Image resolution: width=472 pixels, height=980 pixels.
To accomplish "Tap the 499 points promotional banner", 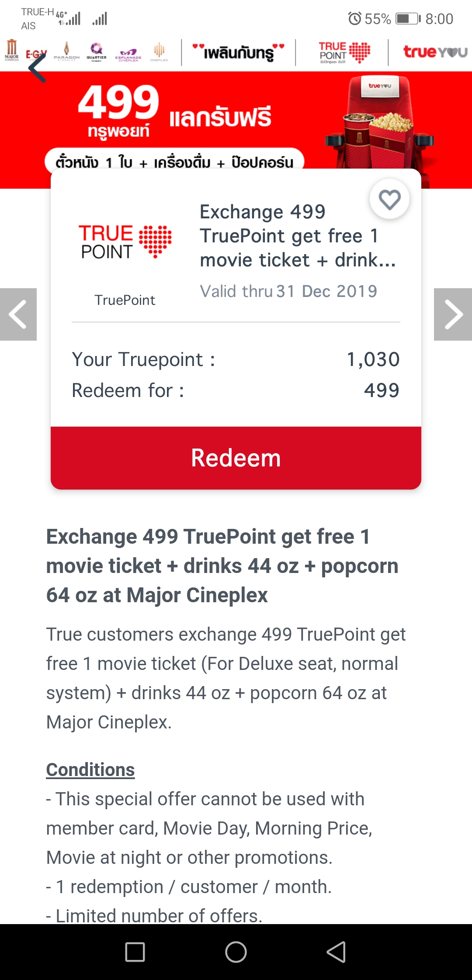I will click(x=236, y=121).
